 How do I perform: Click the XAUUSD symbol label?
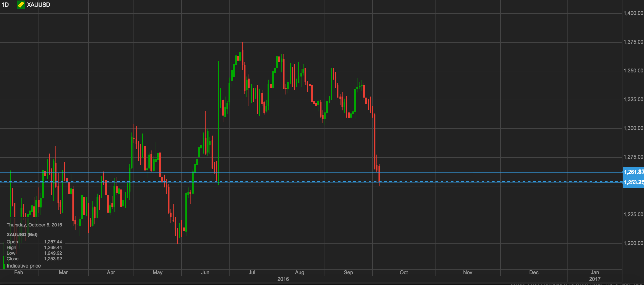[x=39, y=5]
